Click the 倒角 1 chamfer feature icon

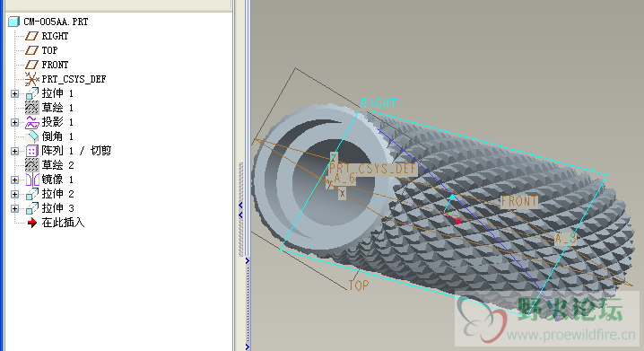(x=31, y=136)
